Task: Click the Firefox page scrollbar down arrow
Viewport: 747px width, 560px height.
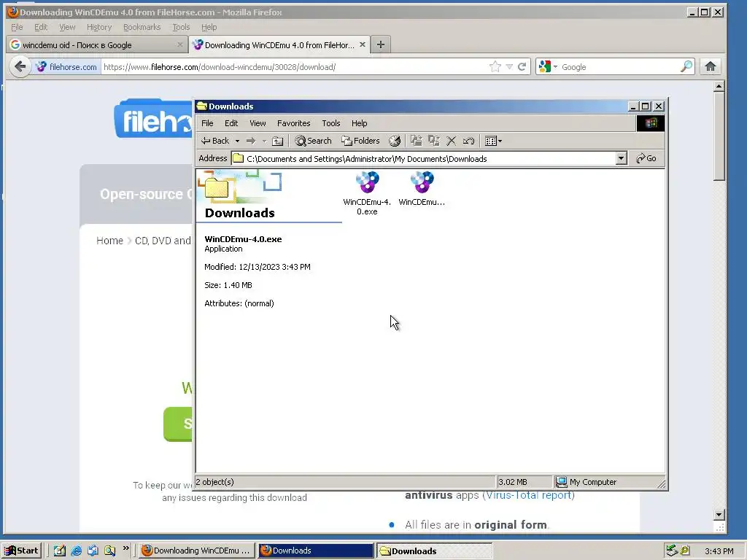Action: (719, 515)
